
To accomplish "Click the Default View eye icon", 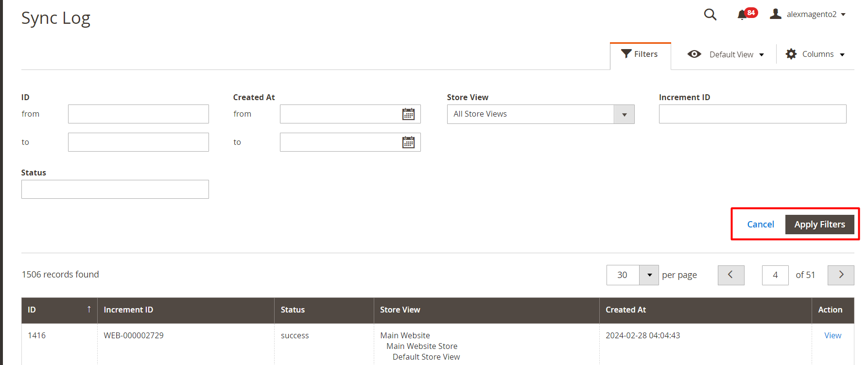I will click(x=694, y=54).
